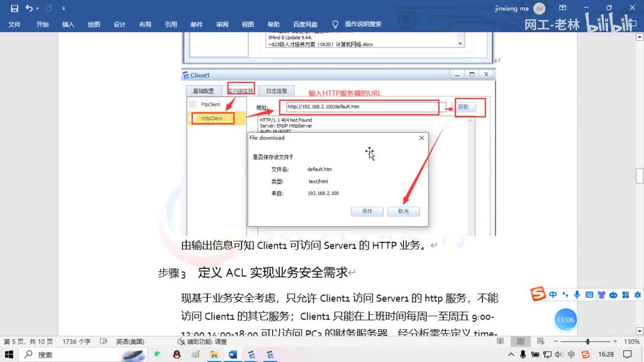Click the tray microphone icon
644x362 pixels.
point(524,354)
